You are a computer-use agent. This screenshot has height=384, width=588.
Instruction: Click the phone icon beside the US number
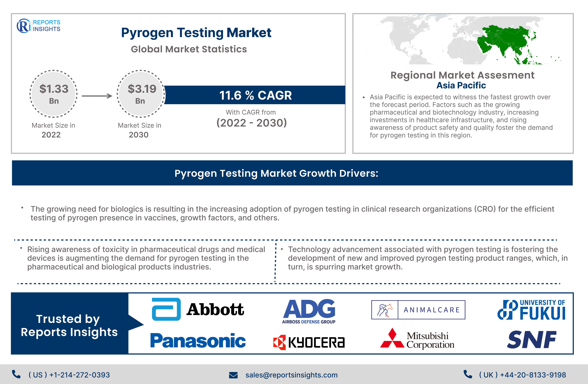[16, 374]
